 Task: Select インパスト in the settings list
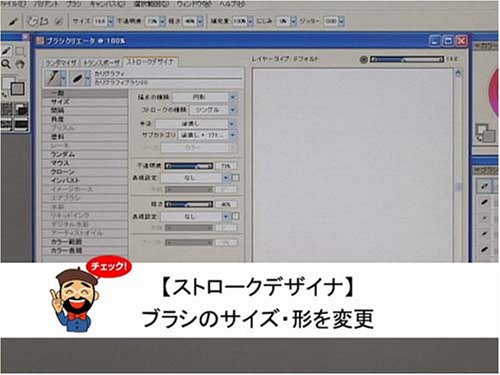(85, 180)
